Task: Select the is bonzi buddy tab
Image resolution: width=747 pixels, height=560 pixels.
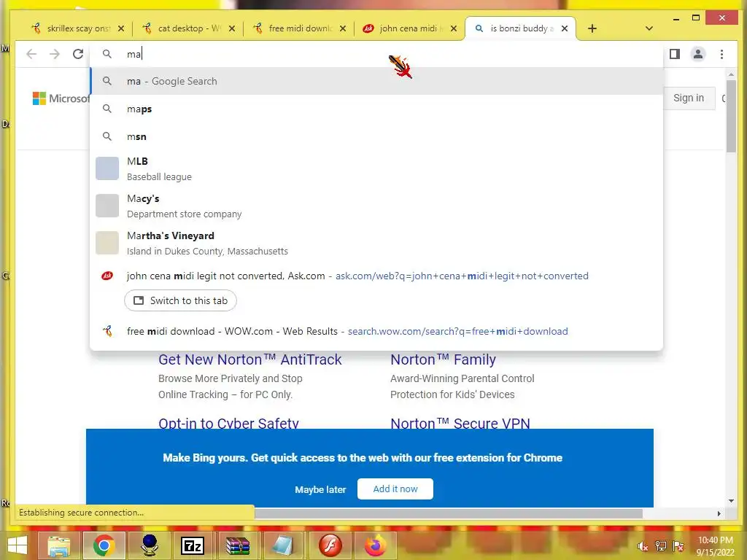Action: coord(521,28)
